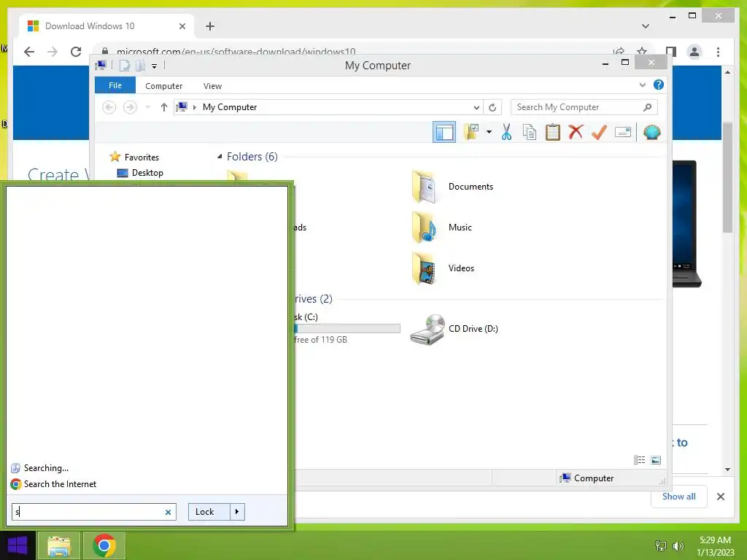Switch to details view icon in status bar
This screenshot has height=560, width=747.
(639, 459)
